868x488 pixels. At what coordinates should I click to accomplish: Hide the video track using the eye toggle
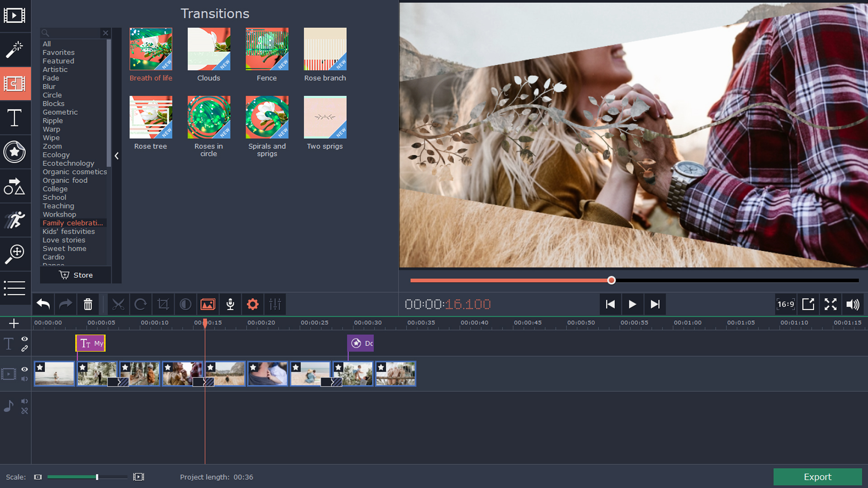coord(25,370)
